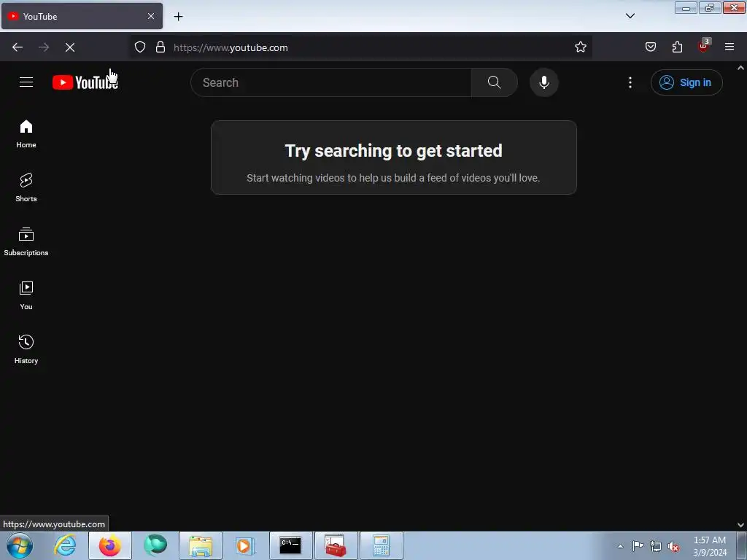Show hidden system tray icons
This screenshot has width=747, height=560.
(620, 546)
